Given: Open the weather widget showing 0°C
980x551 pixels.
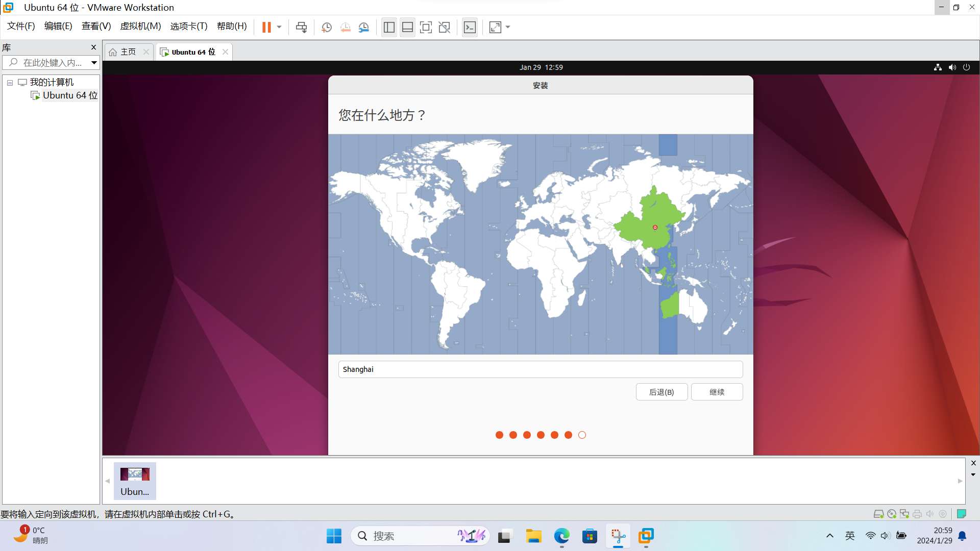Looking at the screenshot, I should pyautogui.click(x=32, y=535).
